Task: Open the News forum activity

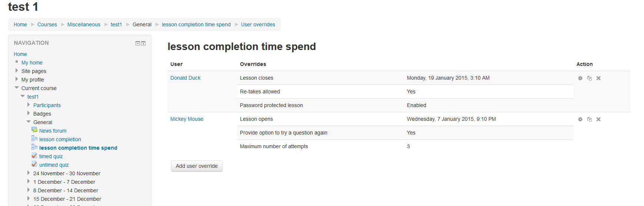Action: point(53,131)
